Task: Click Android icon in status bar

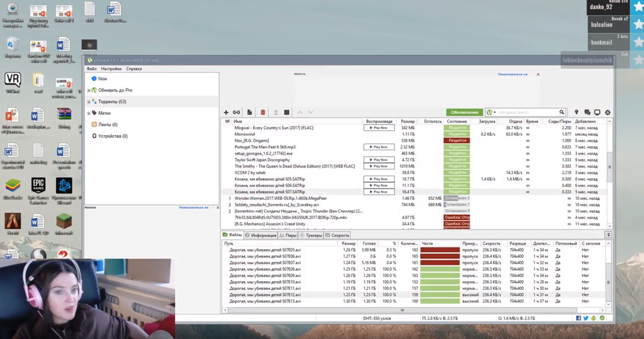Action: (594, 318)
